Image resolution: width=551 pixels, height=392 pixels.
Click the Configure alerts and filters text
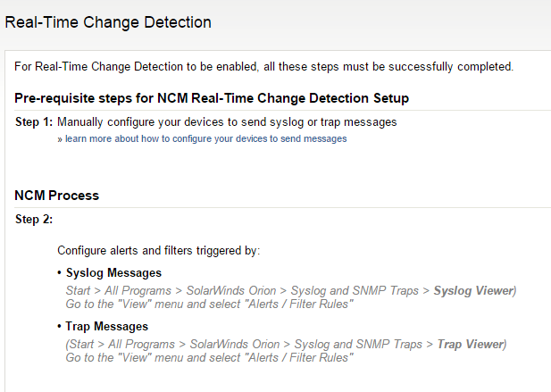point(158,251)
